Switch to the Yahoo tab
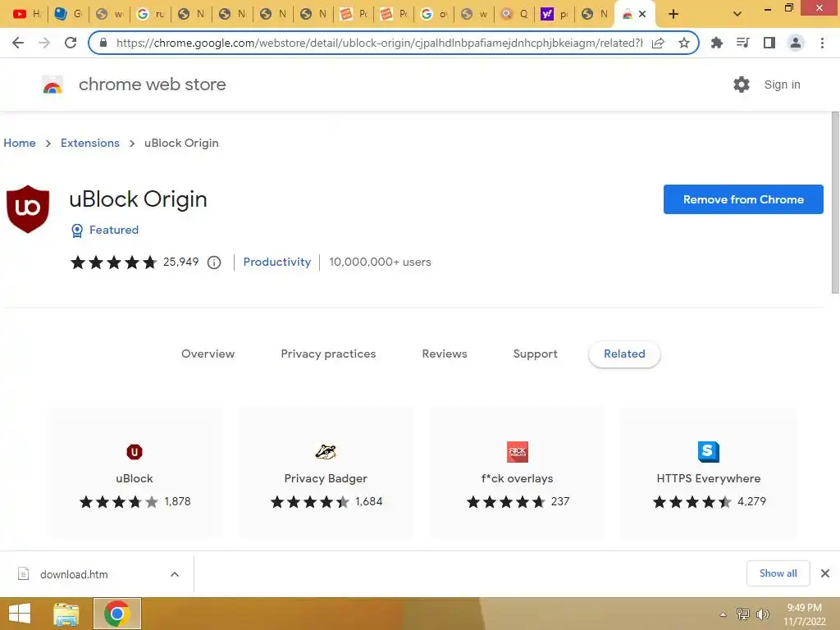Screen dimensions: 840x630 click(x=554, y=14)
